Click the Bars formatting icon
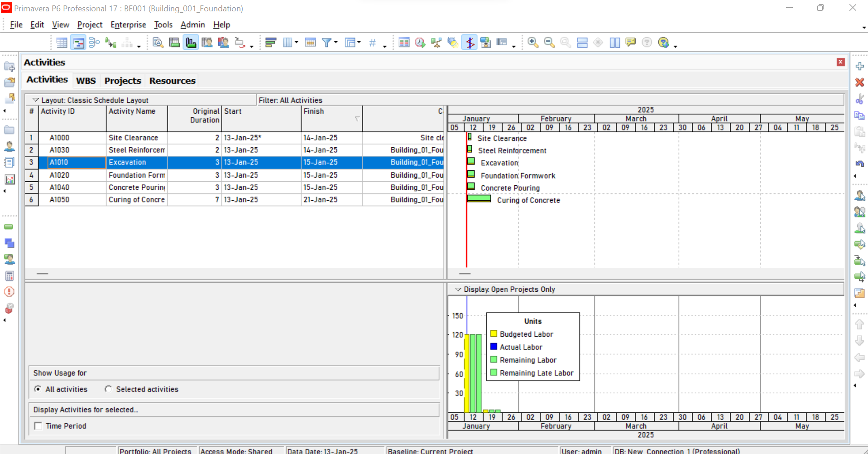The image size is (868, 454). click(271, 43)
